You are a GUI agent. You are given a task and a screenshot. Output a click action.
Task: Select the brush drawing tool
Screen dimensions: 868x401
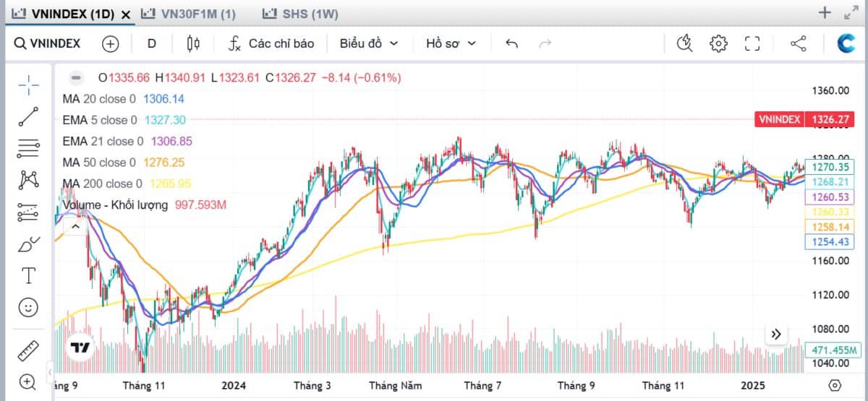pos(29,243)
